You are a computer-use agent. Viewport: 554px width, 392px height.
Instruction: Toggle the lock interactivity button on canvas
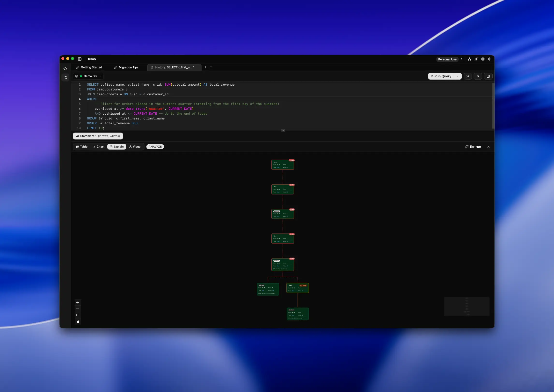[x=78, y=321]
